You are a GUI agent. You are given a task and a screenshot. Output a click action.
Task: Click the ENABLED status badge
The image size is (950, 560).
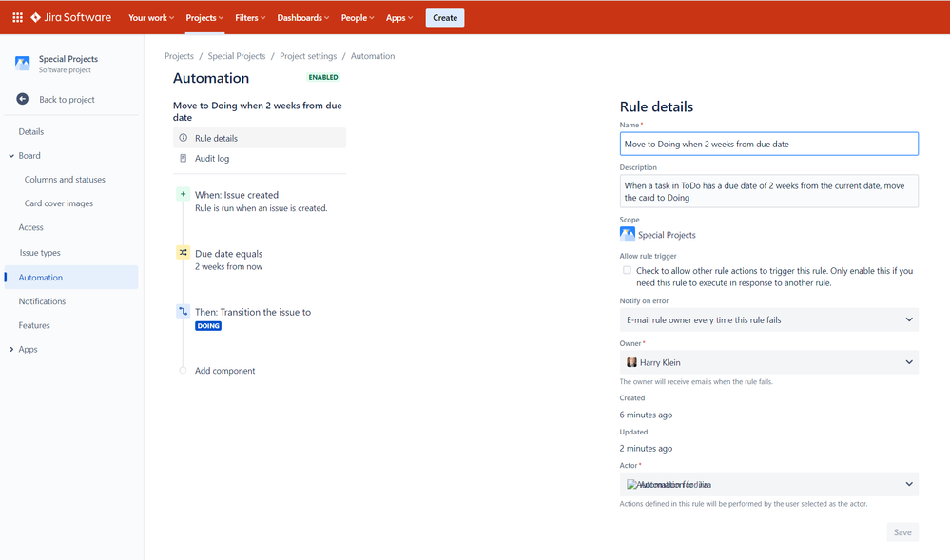pyautogui.click(x=323, y=78)
